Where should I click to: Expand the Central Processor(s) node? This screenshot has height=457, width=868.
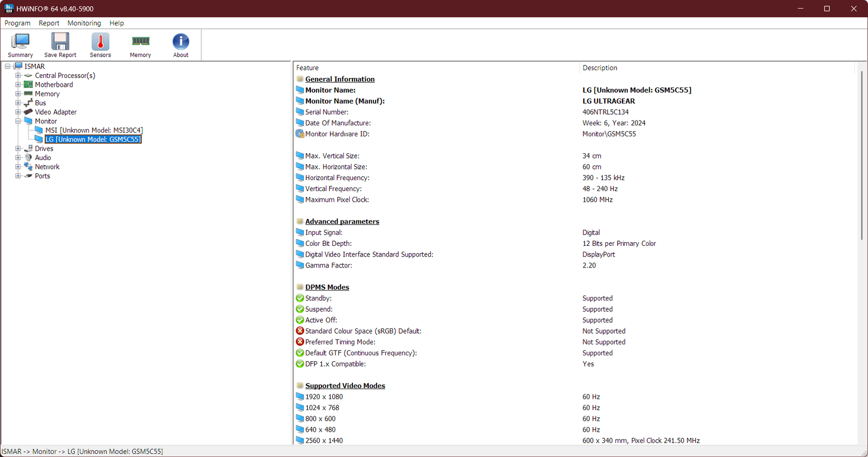pyautogui.click(x=18, y=75)
